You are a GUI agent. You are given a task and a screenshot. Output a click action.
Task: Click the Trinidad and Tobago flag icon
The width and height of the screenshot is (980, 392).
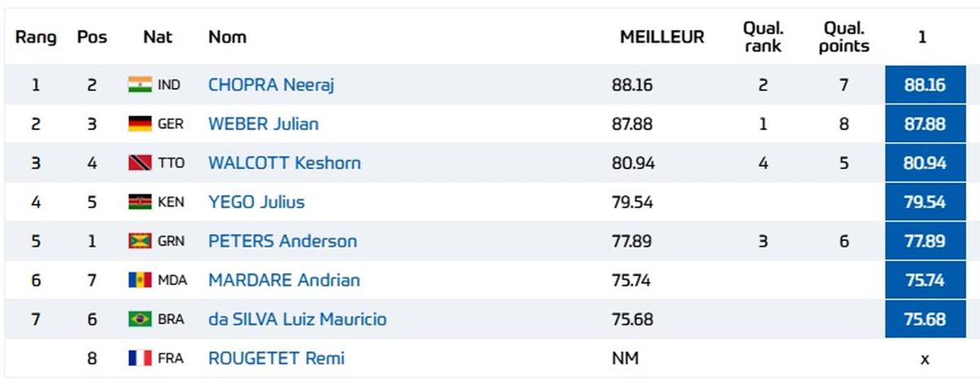140,163
